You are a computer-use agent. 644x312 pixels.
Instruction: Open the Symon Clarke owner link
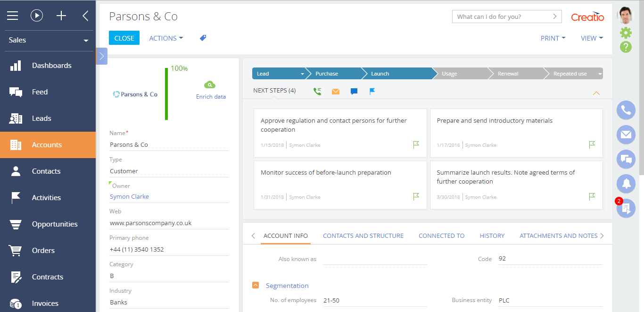tap(129, 197)
